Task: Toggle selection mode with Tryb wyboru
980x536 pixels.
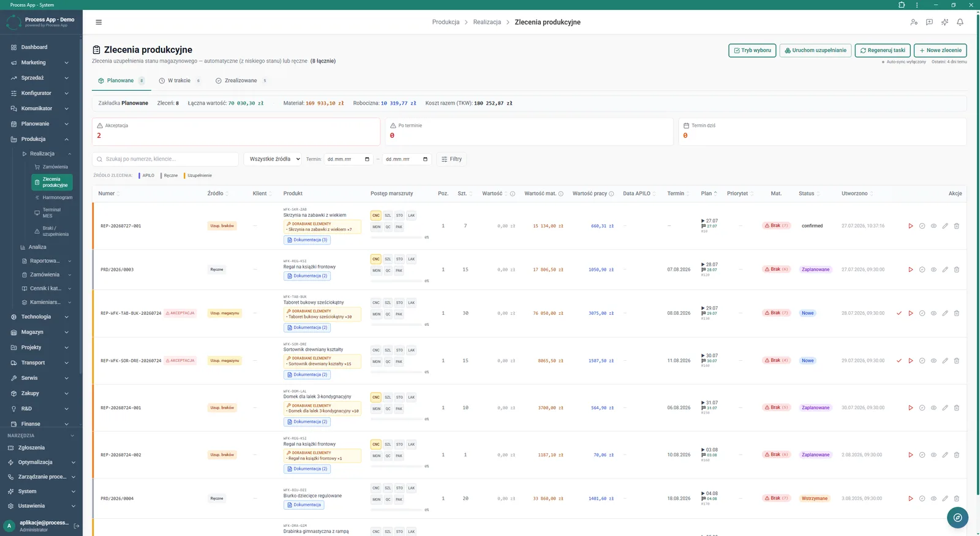Action: [x=752, y=50]
